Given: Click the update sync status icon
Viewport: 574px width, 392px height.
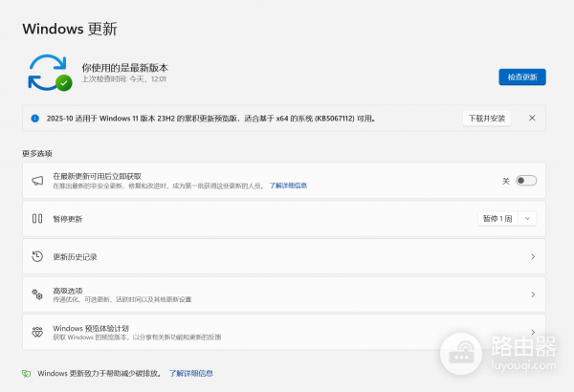Looking at the screenshot, I should pyautogui.click(x=50, y=73).
